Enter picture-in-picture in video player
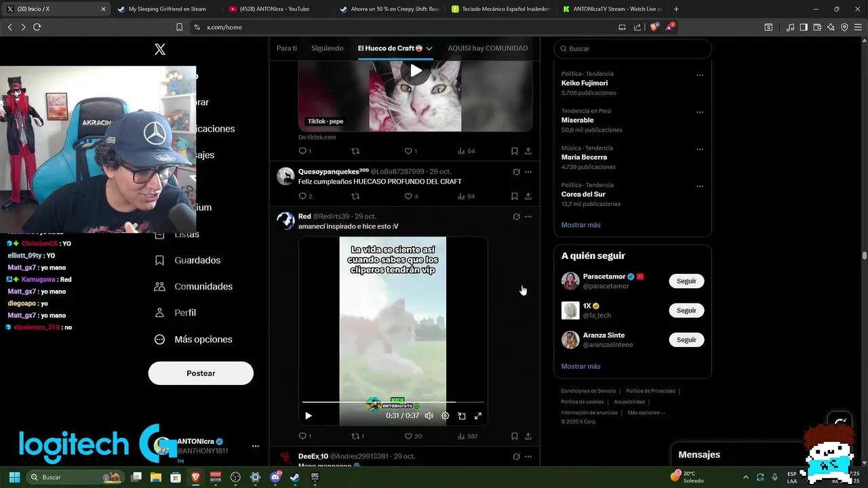Screen dimensions: 868x488 (462, 416)
